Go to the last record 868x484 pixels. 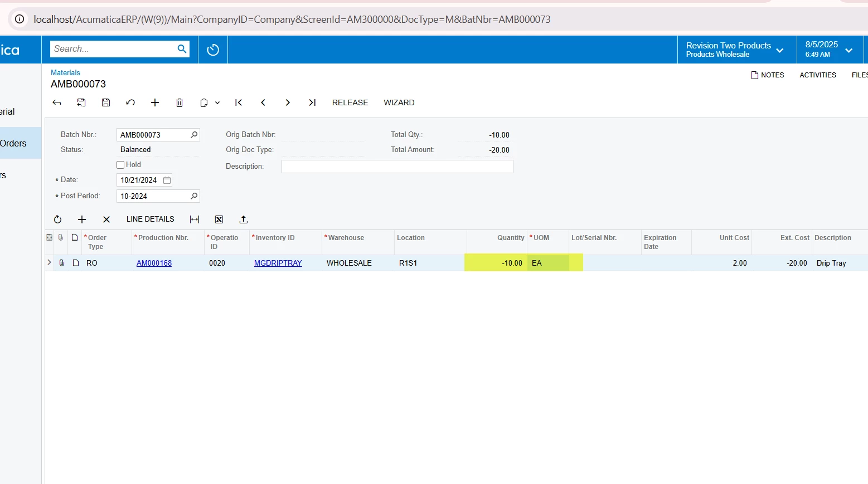coord(312,102)
